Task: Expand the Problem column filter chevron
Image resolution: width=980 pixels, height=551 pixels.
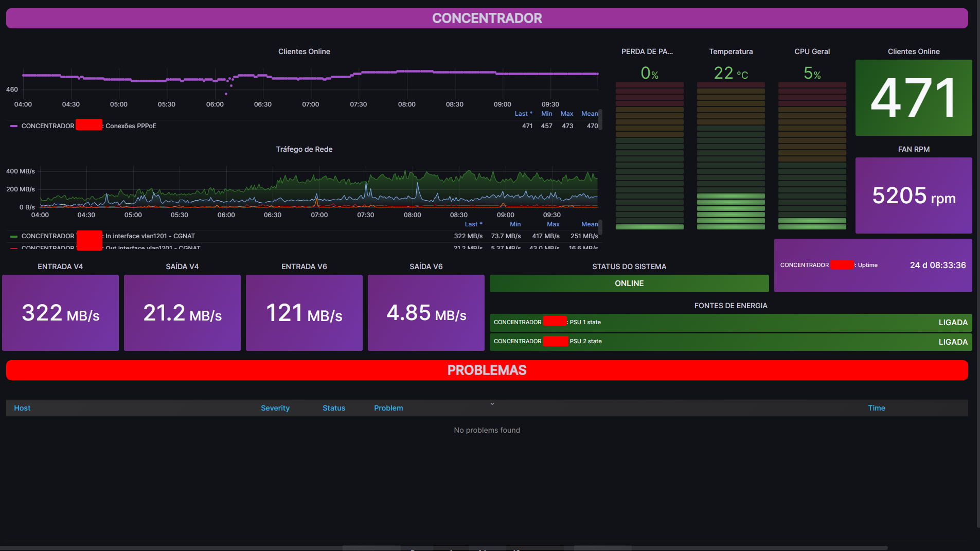Action: (x=492, y=404)
